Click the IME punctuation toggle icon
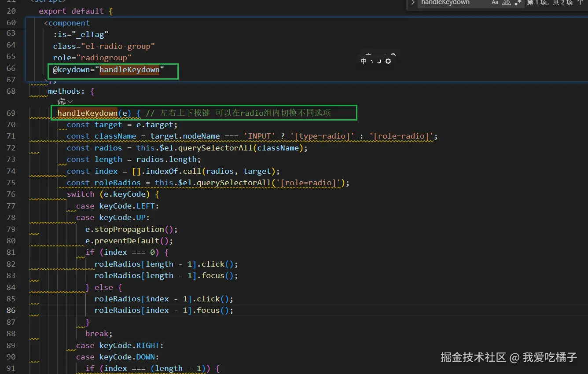Viewport: 588px width, 374px height. coord(372,62)
